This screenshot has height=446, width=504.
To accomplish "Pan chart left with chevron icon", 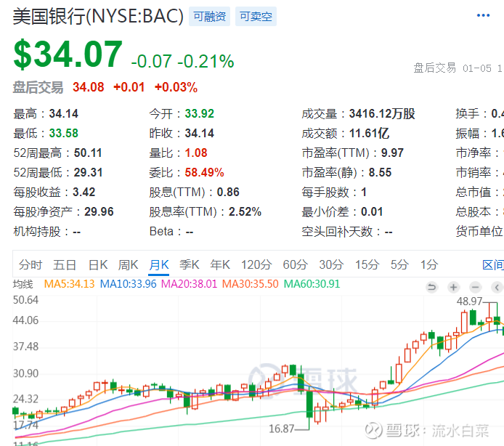I will pyautogui.click(x=497, y=287).
